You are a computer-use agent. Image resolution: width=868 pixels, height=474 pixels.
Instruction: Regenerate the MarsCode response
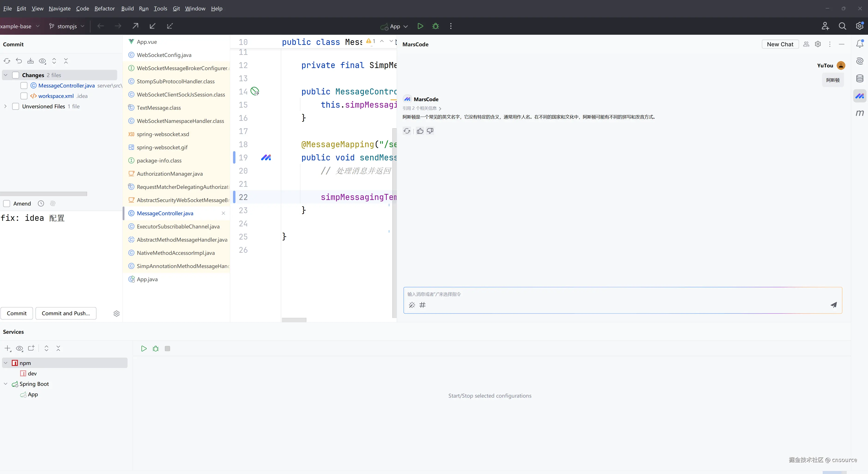click(x=407, y=131)
